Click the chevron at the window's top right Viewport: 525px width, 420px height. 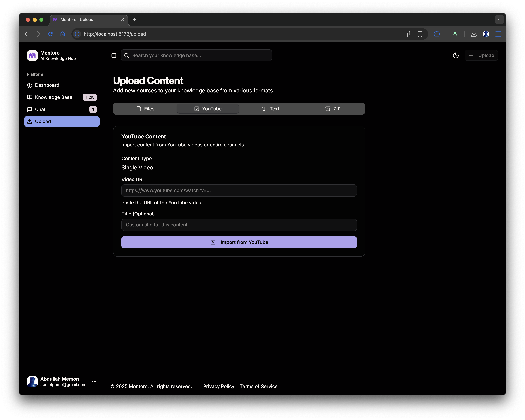[x=500, y=20]
